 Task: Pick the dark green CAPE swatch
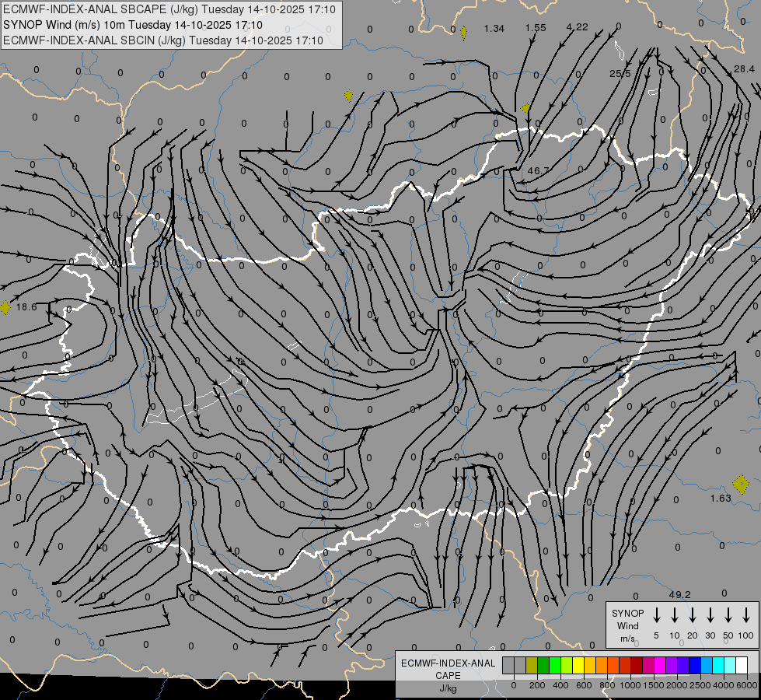point(543,666)
